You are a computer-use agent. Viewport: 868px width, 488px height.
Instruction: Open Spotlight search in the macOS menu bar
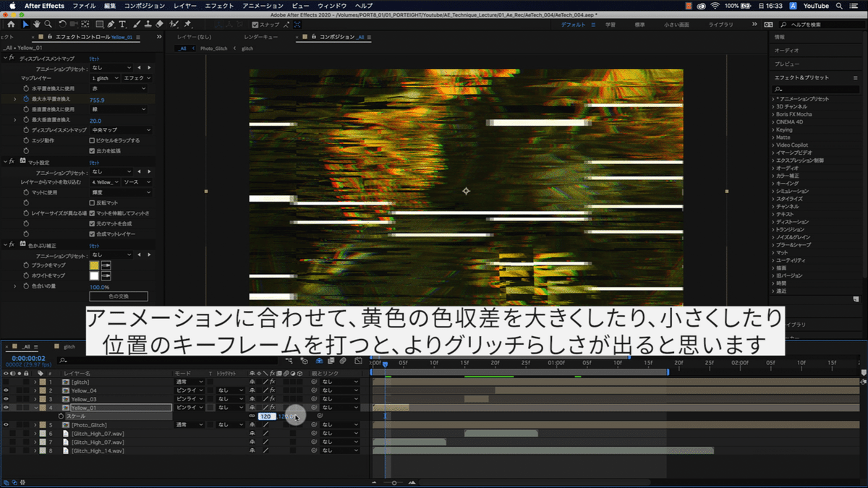point(841,5)
